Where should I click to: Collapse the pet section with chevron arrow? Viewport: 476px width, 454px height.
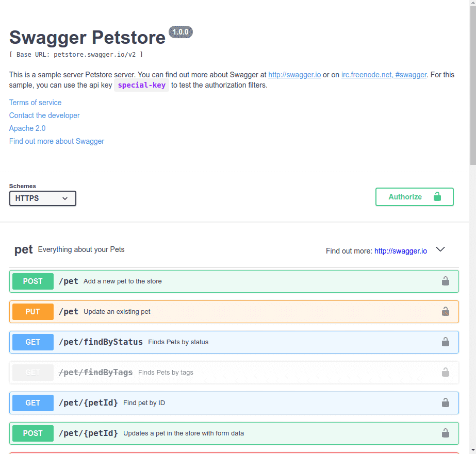(440, 249)
